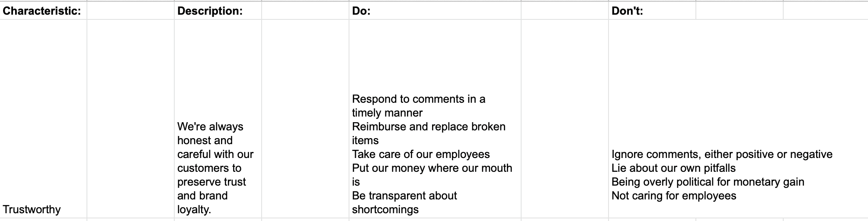Image resolution: width=868 pixels, height=221 pixels.
Task: Click empty header cell immediately right of "Don't:"
Action: 739,11
